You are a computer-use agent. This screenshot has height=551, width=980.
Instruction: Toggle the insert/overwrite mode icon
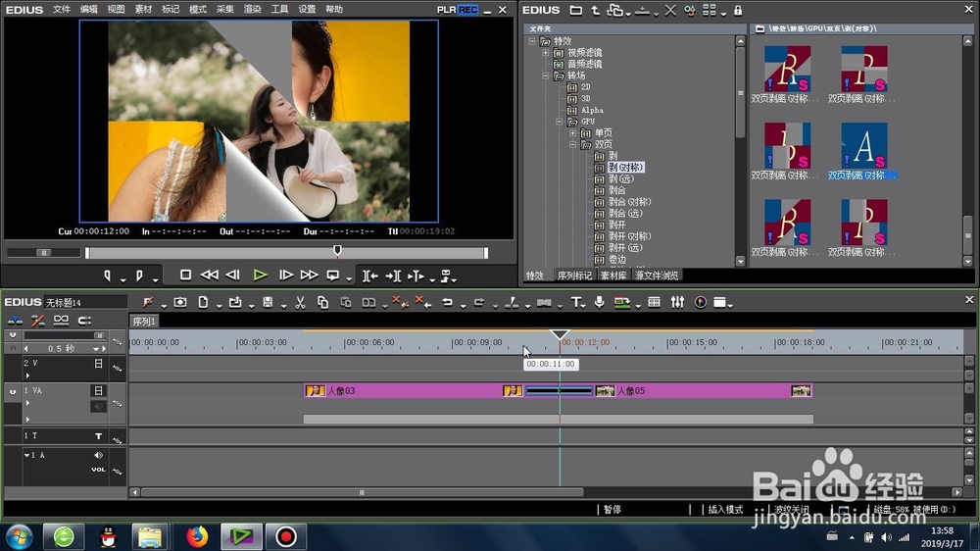tap(15, 321)
